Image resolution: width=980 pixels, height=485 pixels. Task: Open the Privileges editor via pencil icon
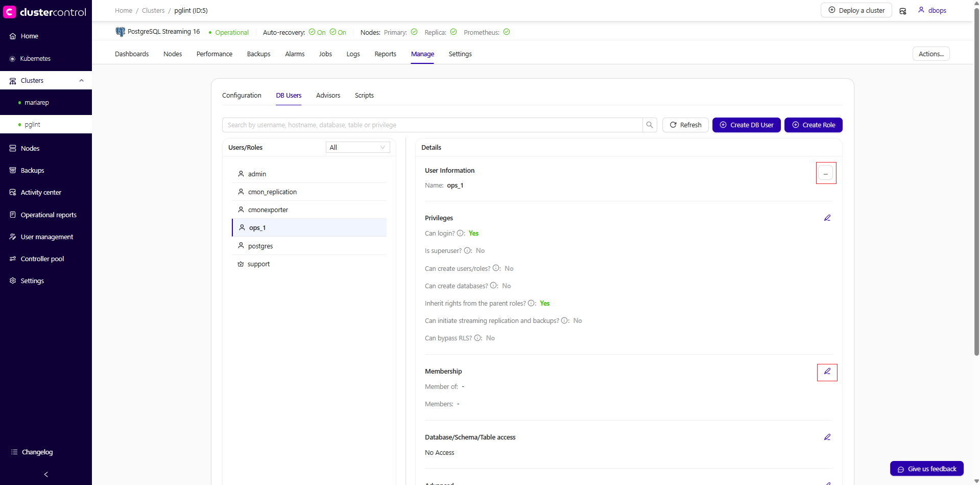[827, 218]
